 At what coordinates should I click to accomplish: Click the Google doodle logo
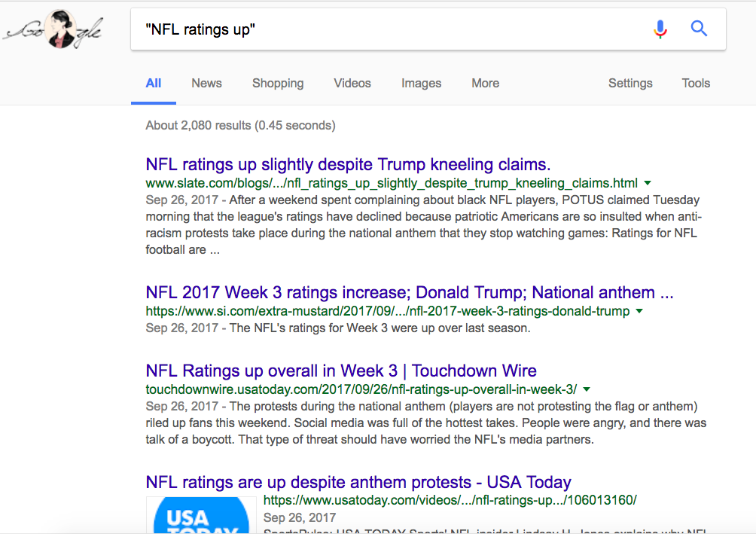[x=53, y=30]
